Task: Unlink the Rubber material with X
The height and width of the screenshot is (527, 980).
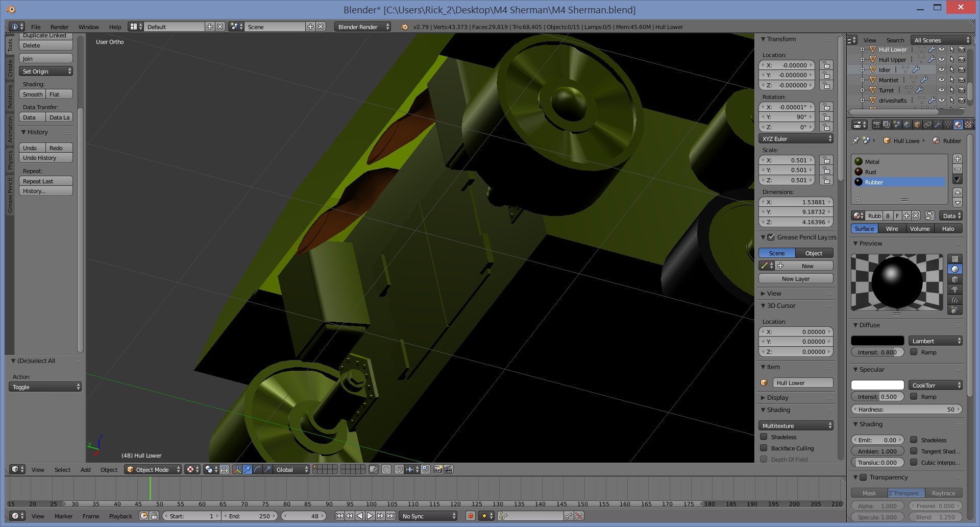Action: point(916,215)
